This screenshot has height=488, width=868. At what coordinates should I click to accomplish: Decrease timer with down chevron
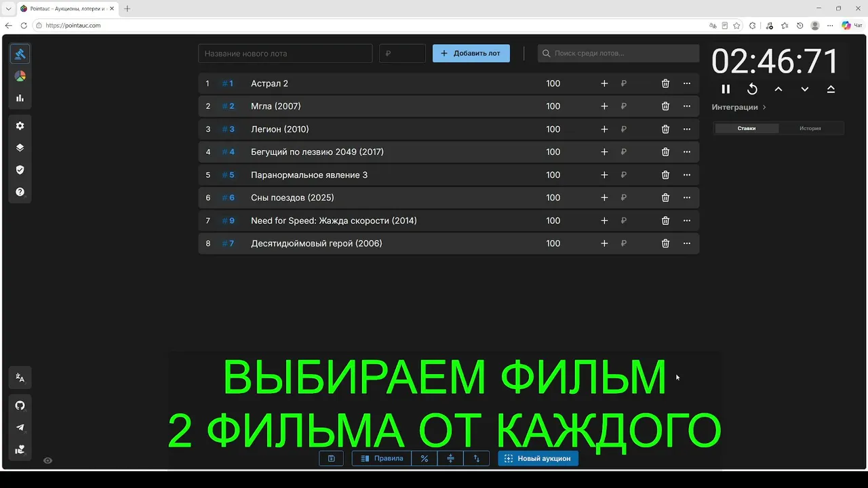[x=805, y=89]
